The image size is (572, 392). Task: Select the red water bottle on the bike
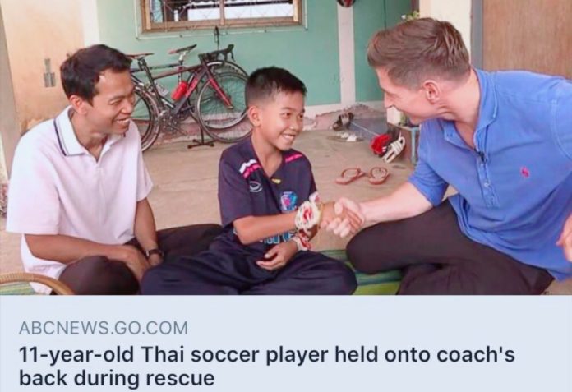179,90
